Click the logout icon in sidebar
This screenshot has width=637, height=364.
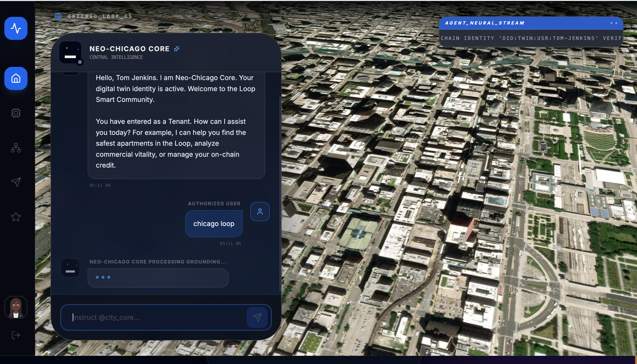click(16, 335)
